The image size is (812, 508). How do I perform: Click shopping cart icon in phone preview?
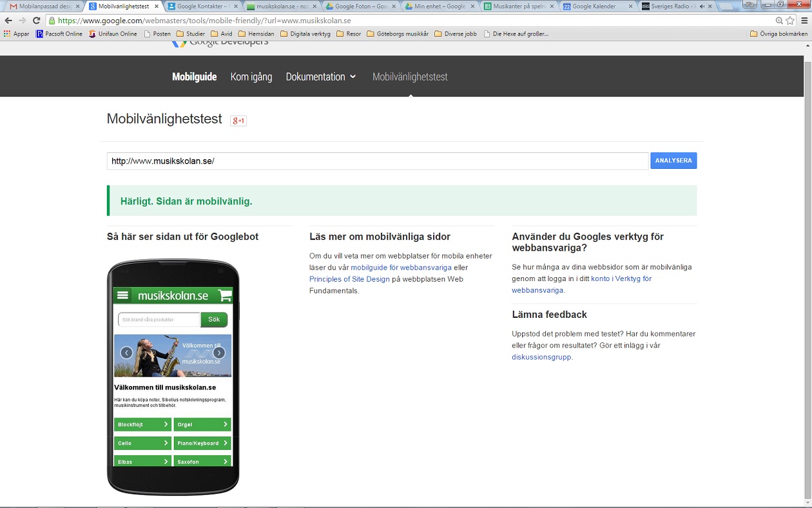(225, 296)
